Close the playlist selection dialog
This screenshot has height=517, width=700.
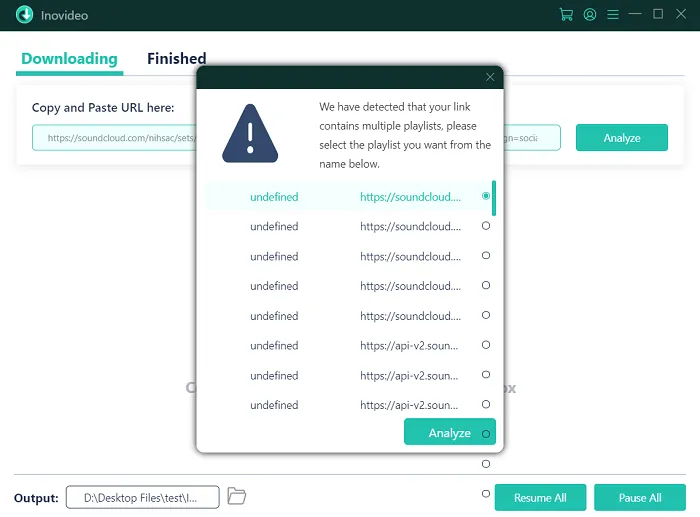pos(490,77)
